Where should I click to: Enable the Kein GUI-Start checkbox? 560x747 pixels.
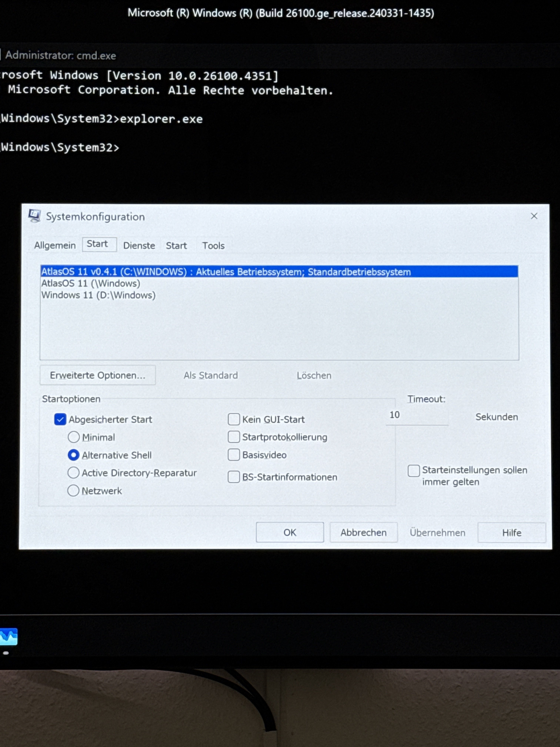(x=234, y=419)
